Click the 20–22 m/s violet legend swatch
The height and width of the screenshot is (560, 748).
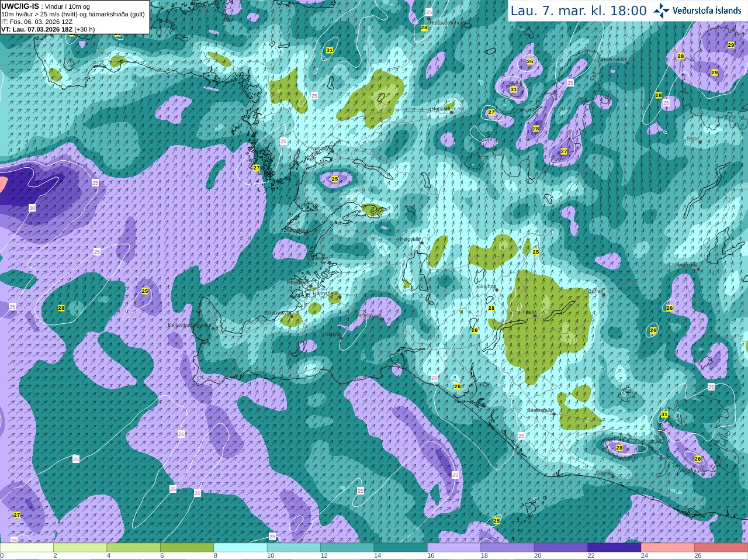(x=560, y=548)
